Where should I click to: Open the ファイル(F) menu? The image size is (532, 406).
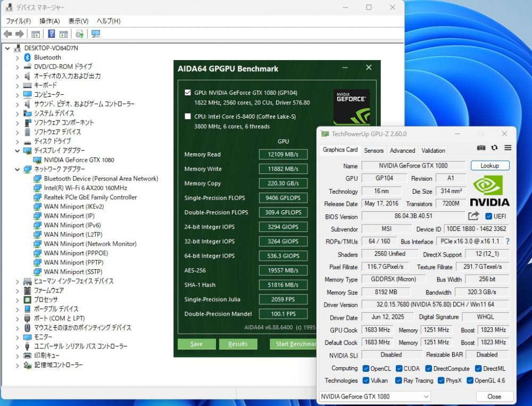tap(18, 21)
